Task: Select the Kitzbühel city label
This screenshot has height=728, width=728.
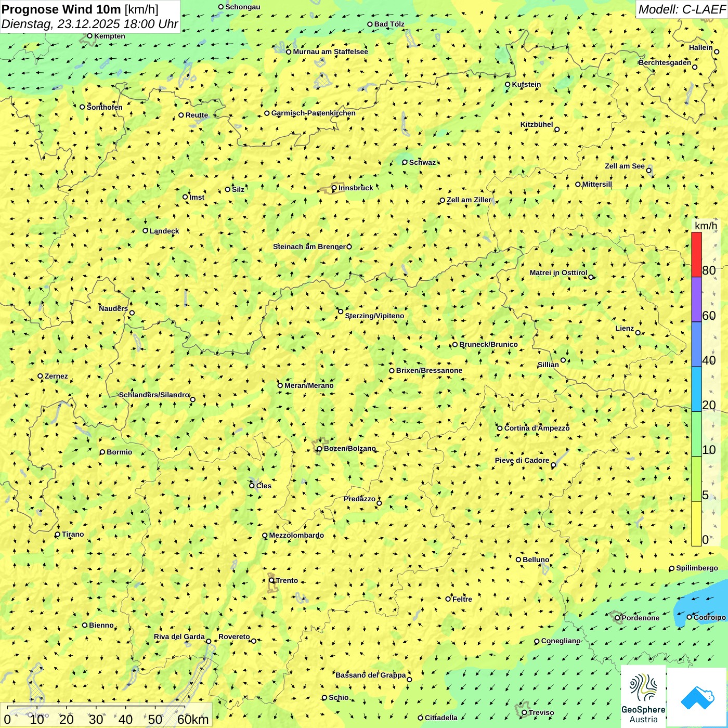Action: click(537, 124)
